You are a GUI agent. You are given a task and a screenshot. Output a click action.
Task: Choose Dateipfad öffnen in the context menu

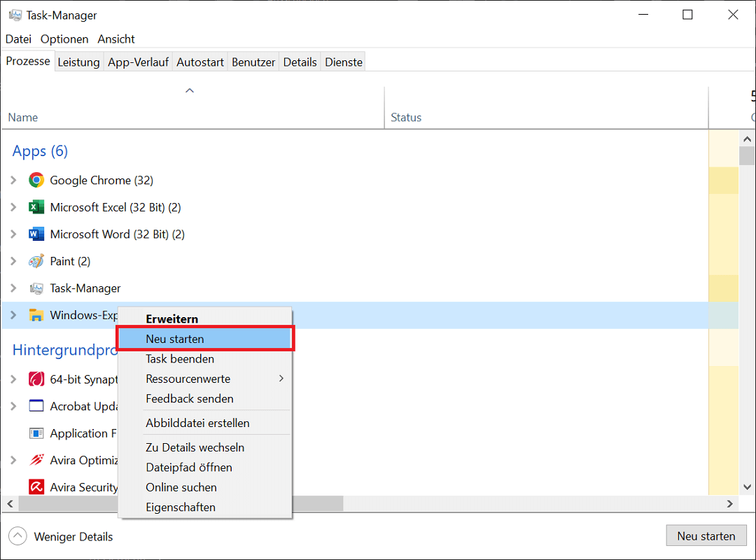tap(205, 468)
